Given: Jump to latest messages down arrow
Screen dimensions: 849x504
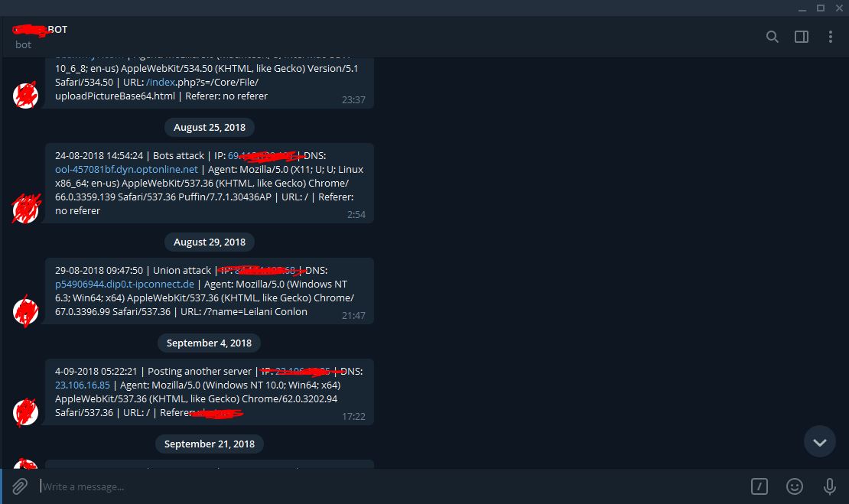Looking at the screenshot, I should point(820,442).
